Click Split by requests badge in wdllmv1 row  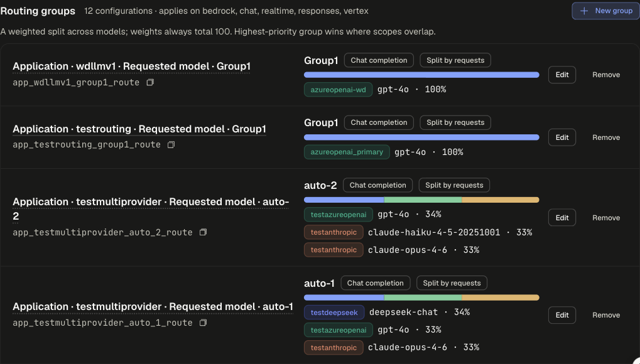(x=455, y=60)
